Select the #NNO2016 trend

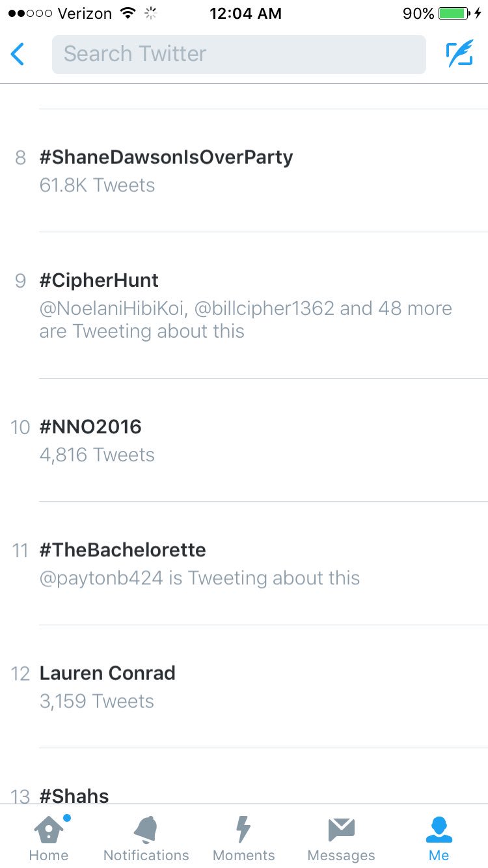click(90, 427)
